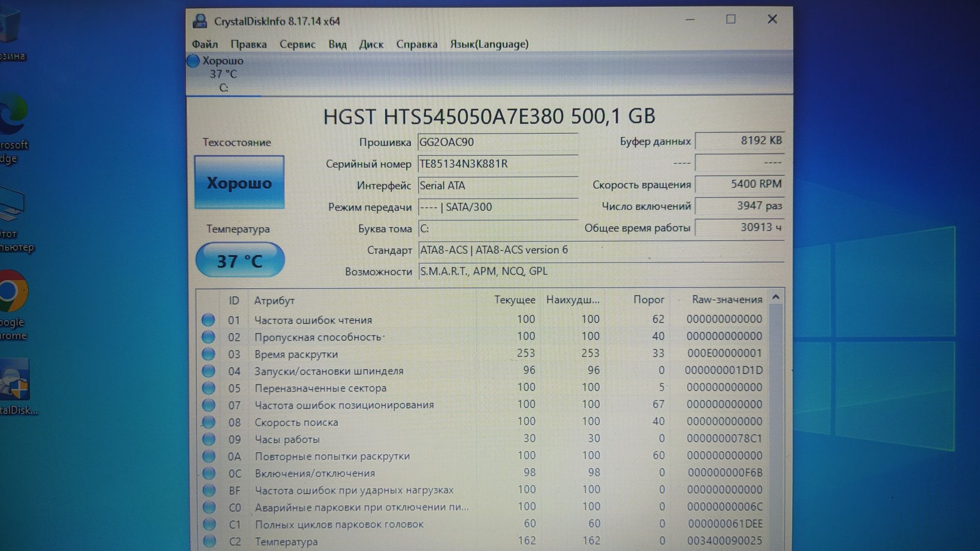Click power-on hours value 30913 ч
The width and height of the screenshot is (980, 551).
tap(739, 227)
